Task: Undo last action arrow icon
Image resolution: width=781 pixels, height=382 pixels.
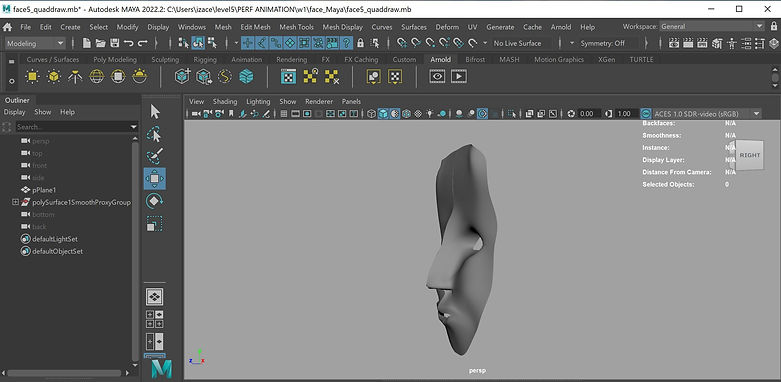Action: point(129,43)
